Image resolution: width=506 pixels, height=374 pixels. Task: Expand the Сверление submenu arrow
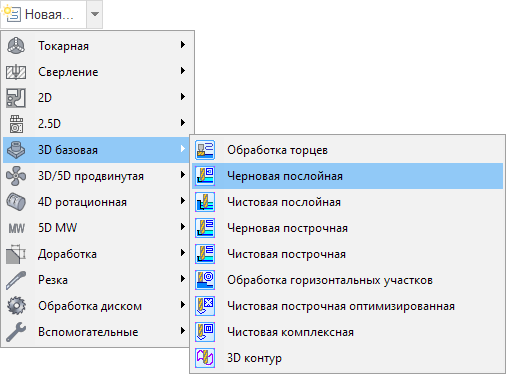pos(183,71)
